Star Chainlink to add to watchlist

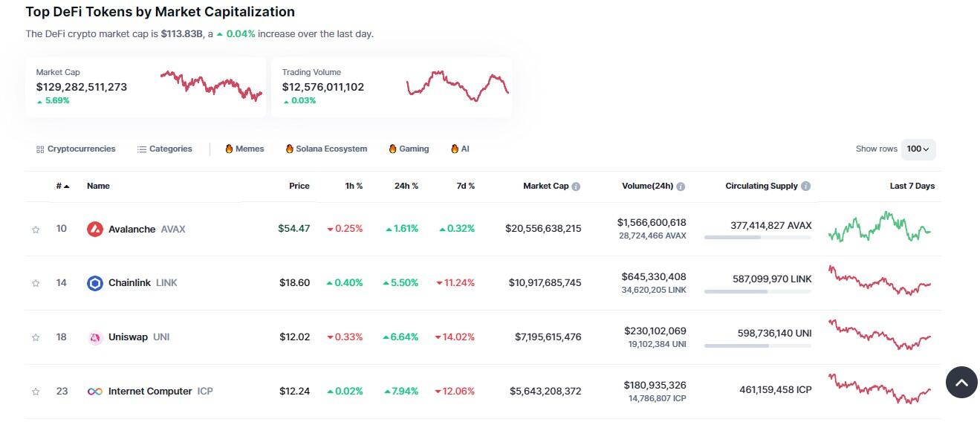coord(36,283)
